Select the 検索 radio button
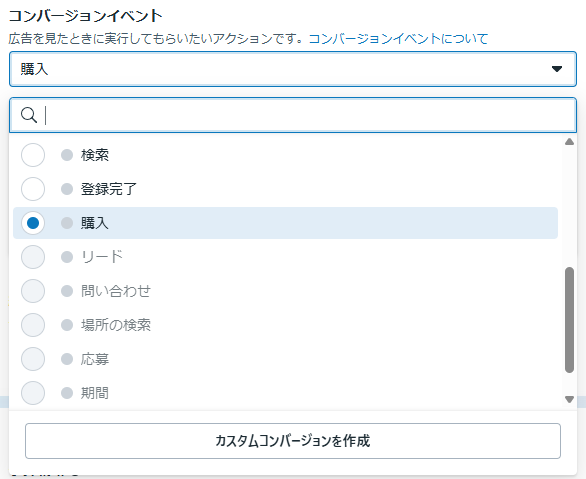 point(33,155)
